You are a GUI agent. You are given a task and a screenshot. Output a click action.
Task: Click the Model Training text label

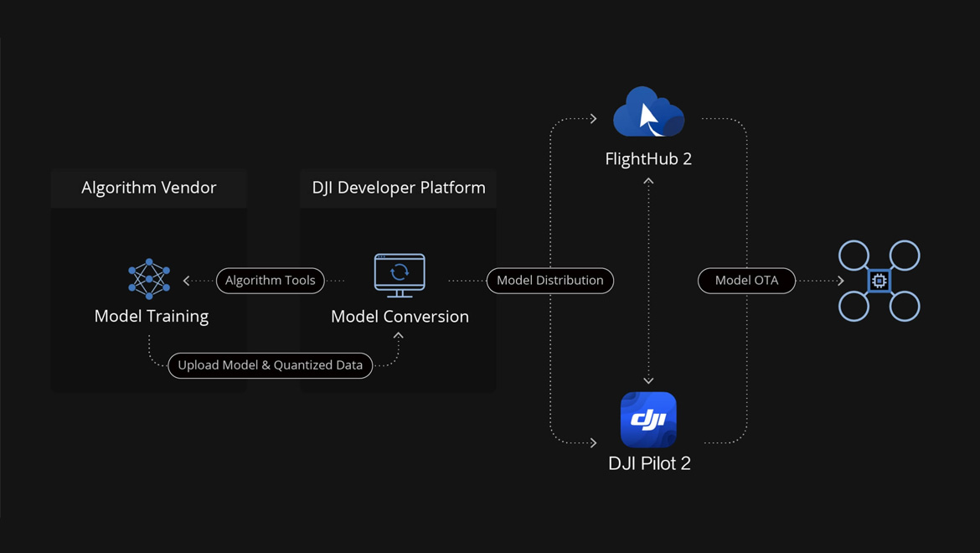point(152,316)
